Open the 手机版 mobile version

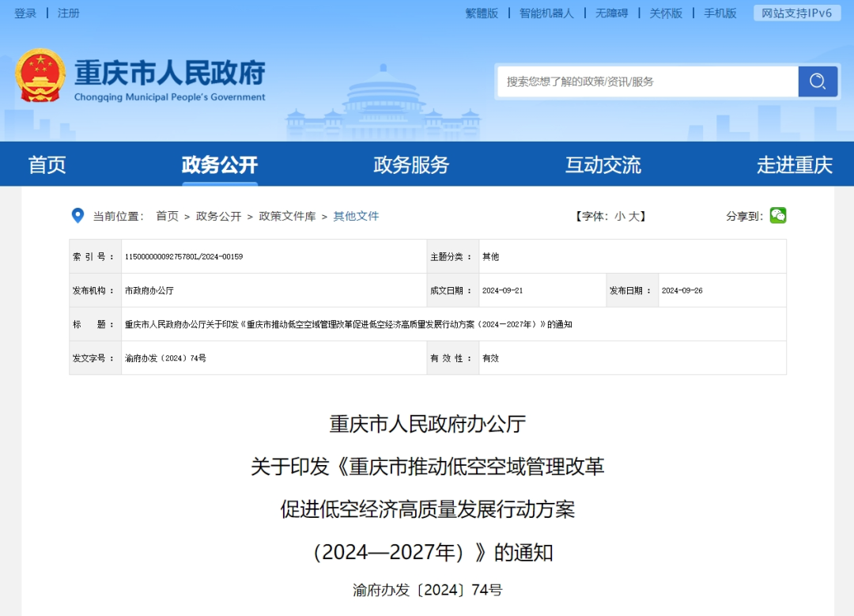719,13
